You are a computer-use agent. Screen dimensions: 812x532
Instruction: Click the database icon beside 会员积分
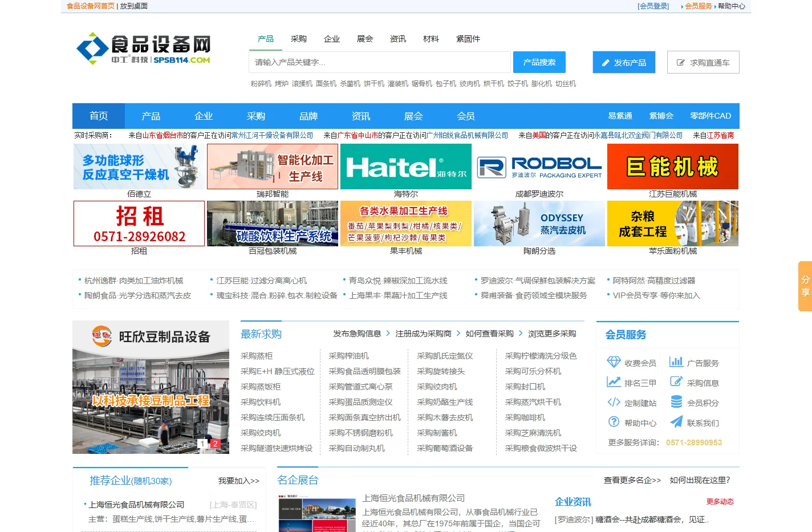pos(676,401)
